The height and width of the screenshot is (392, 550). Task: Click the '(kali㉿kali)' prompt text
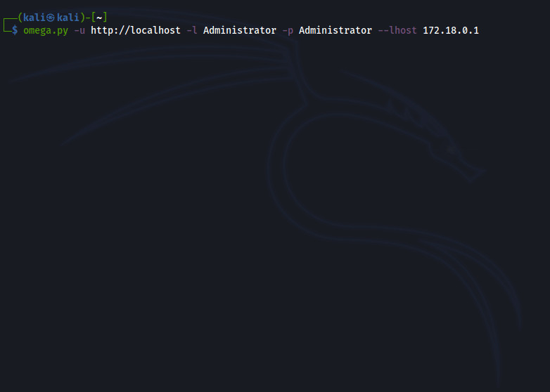pyautogui.click(x=52, y=17)
